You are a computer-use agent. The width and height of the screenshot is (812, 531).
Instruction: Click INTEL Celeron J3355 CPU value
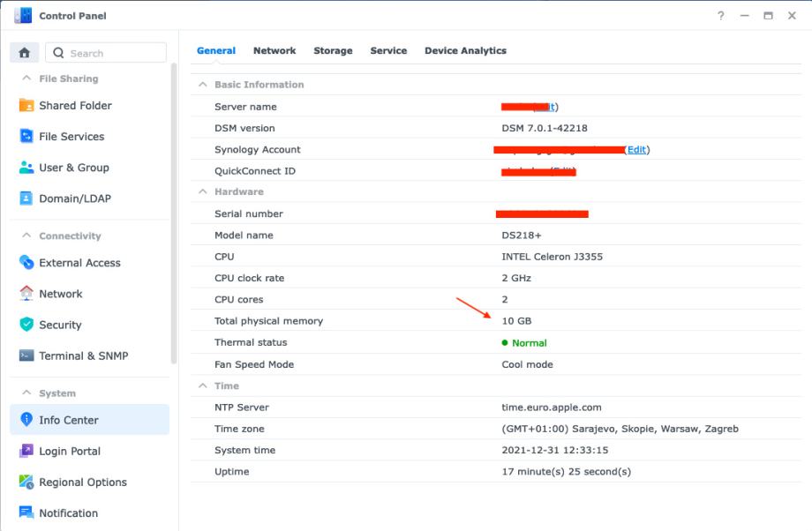552,257
